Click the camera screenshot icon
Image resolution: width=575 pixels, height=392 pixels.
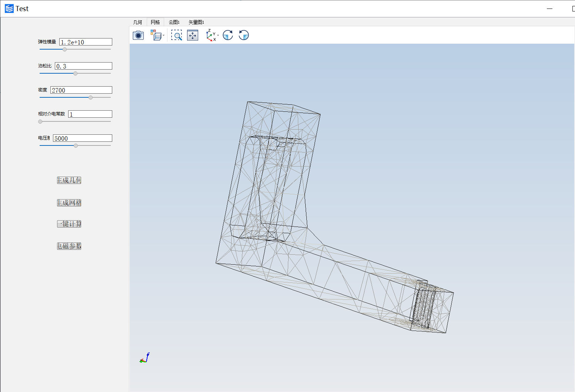pyautogui.click(x=138, y=35)
